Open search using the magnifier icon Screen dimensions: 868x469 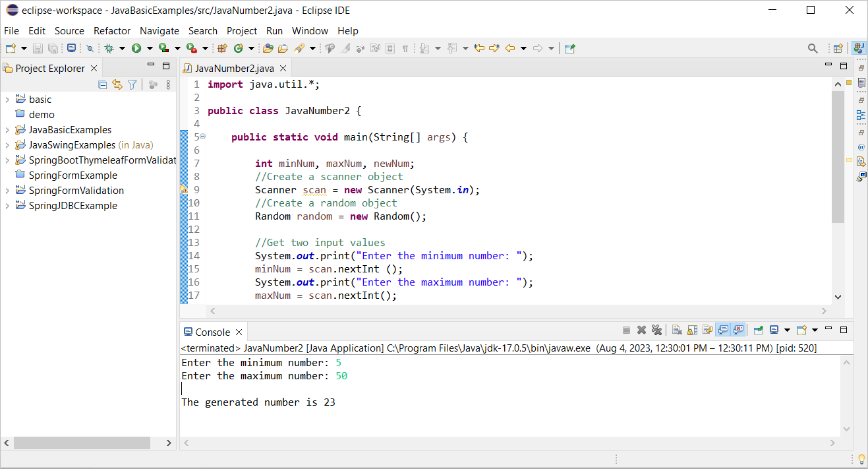[x=813, y=47]
